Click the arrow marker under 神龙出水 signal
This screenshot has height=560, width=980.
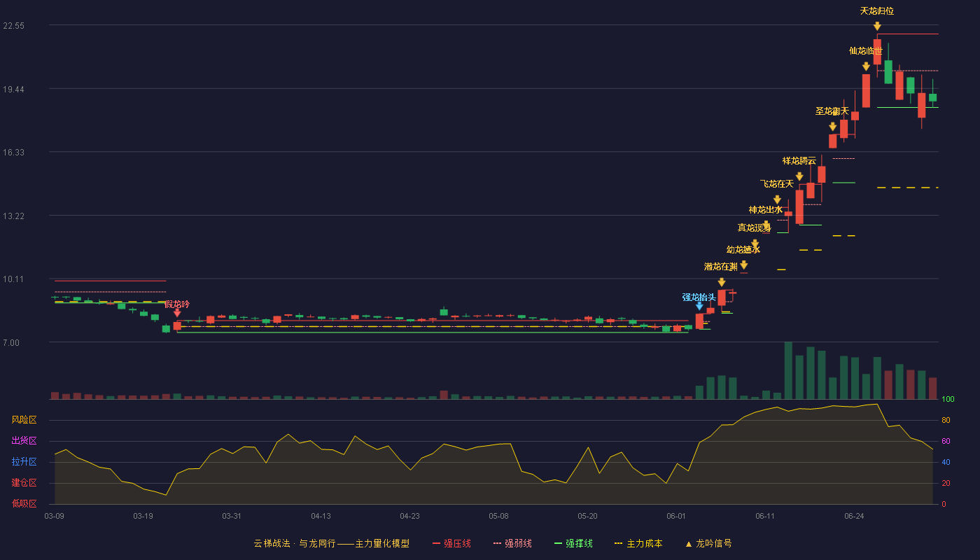pos(766,225)
